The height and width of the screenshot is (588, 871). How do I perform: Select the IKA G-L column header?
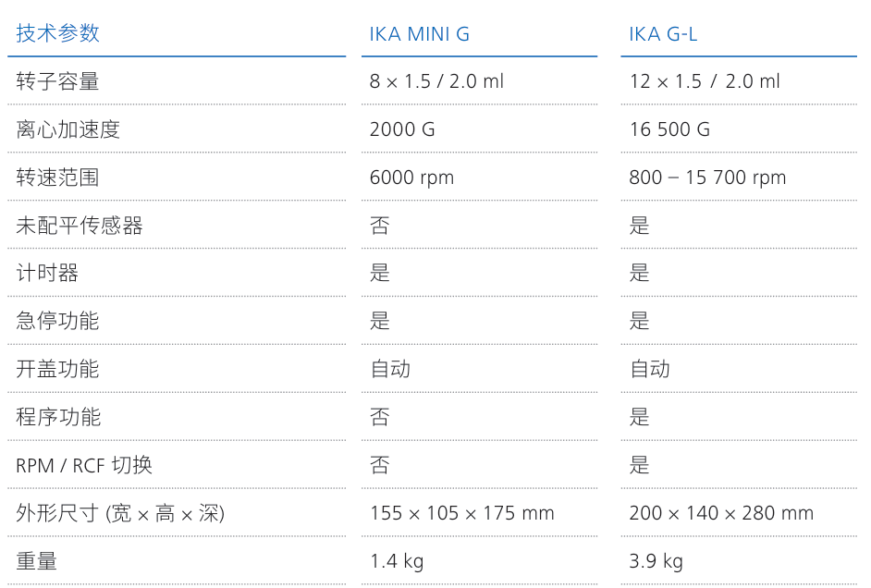[x=663, y=35]
